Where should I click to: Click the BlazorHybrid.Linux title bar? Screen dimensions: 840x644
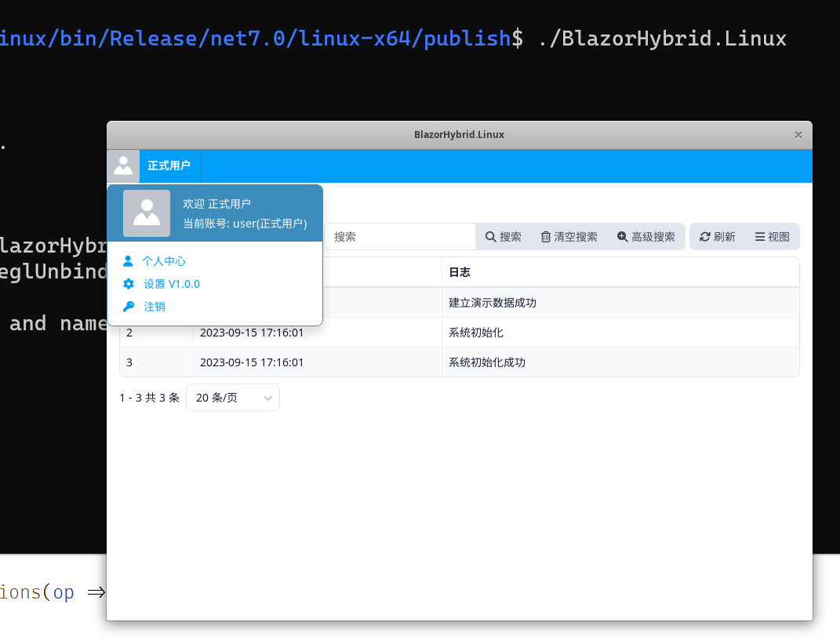(x=459, y=135)
